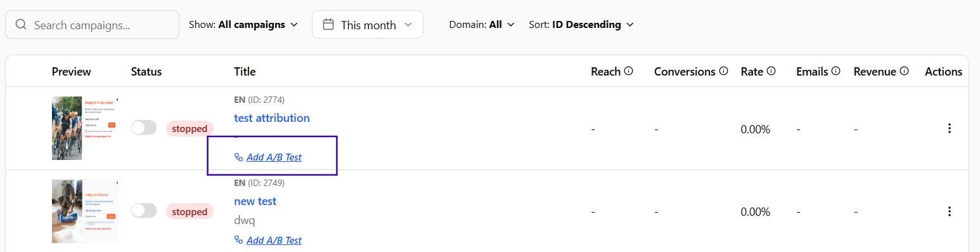The image size is (980, 252).
Task: Click the calendar icon beside This month
Action: 328,25
